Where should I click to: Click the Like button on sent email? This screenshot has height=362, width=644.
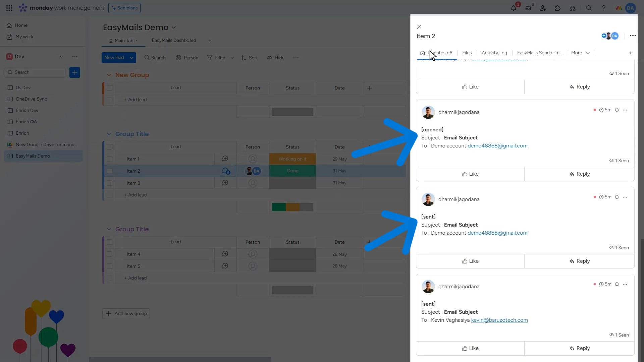[470, 261]
